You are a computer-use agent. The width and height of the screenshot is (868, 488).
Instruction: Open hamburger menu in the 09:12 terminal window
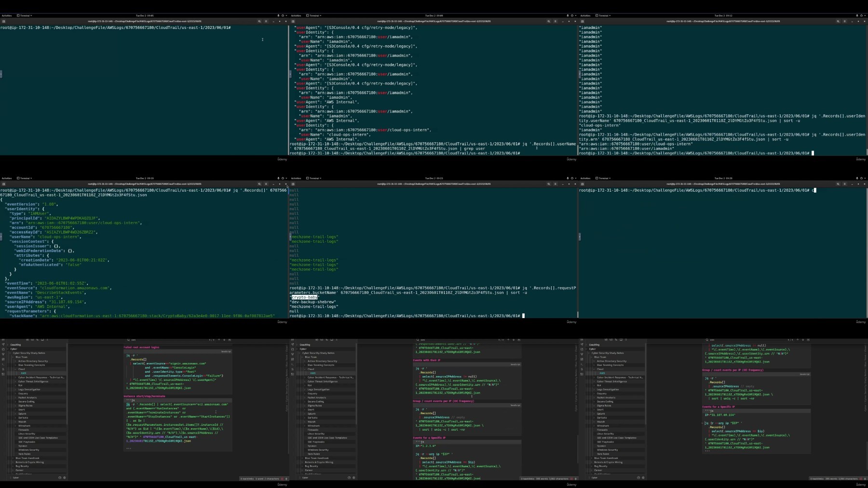pyautogui.click(x=844, y=21)
